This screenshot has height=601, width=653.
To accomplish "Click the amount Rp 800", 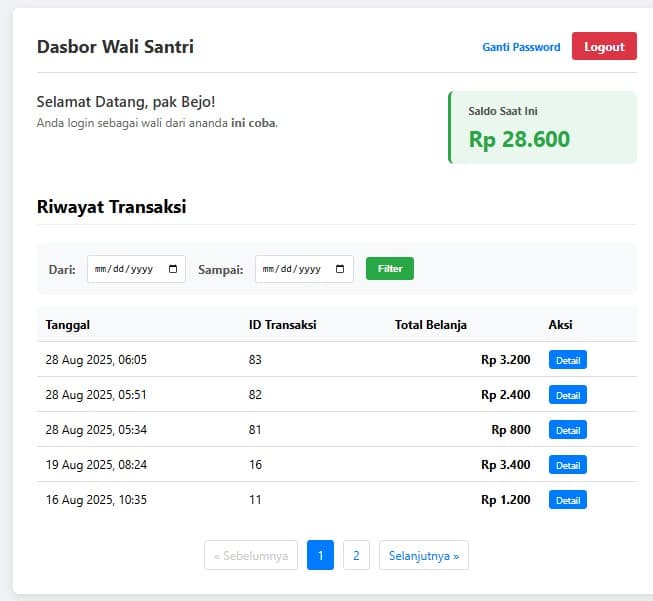I will click(x=511, y=430).
